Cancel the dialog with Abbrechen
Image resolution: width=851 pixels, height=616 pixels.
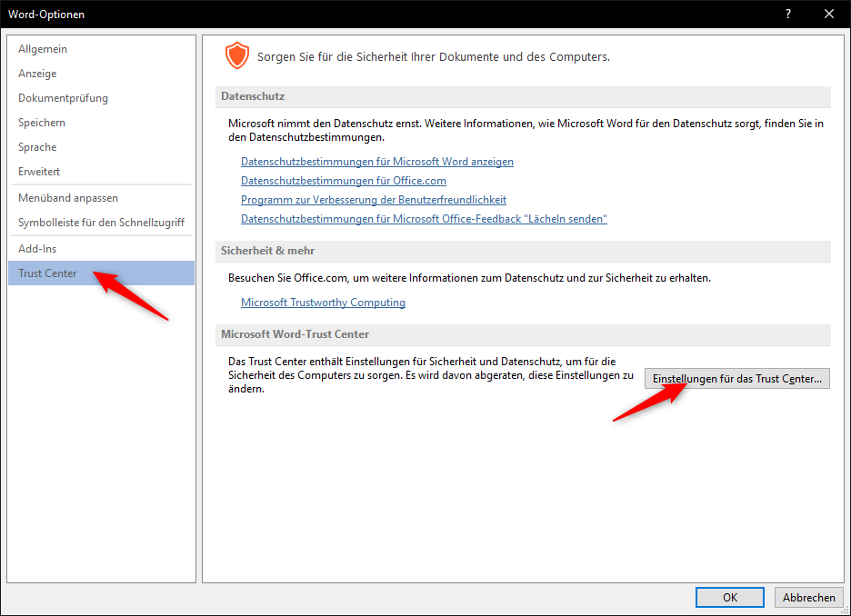click(808, 597)
